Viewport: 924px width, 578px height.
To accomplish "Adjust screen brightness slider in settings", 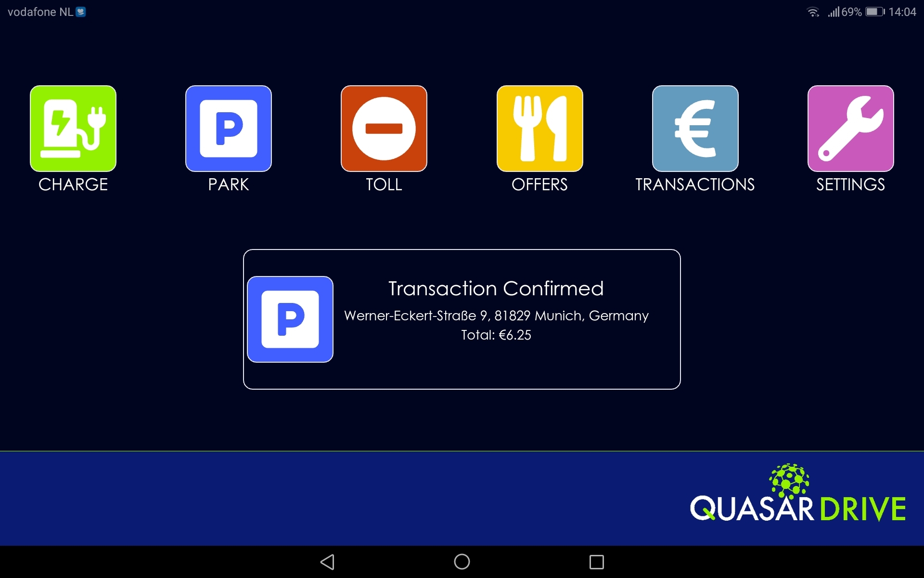I will coord(850,129).
